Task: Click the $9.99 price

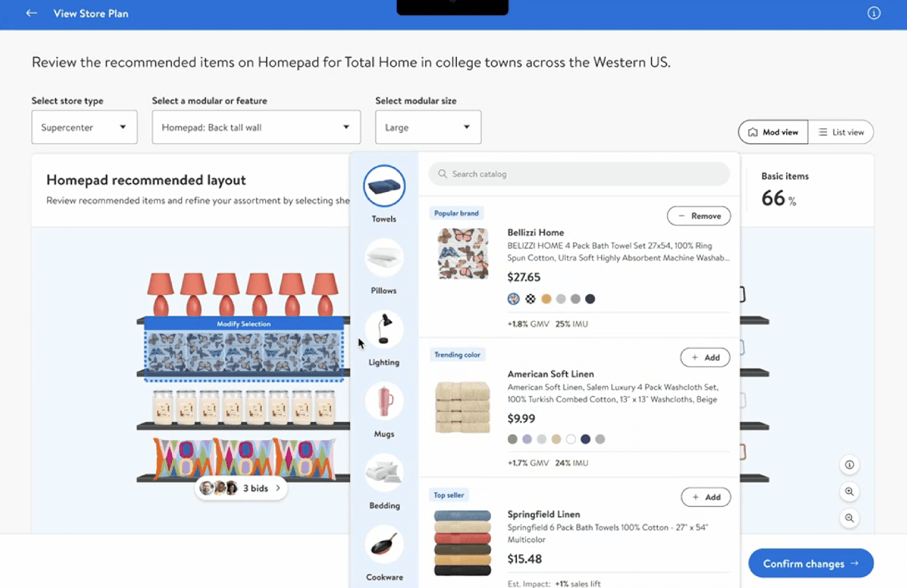Action: (521, 419)
